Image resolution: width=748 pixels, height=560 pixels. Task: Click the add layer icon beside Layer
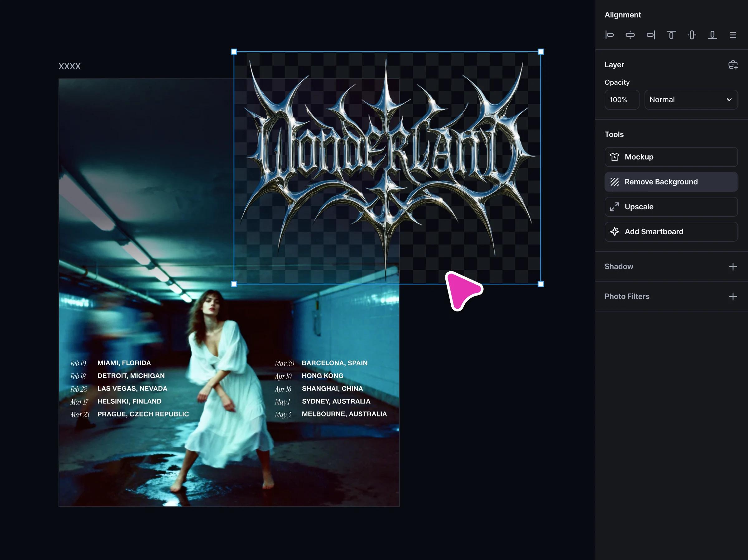(x=733, y=65)
